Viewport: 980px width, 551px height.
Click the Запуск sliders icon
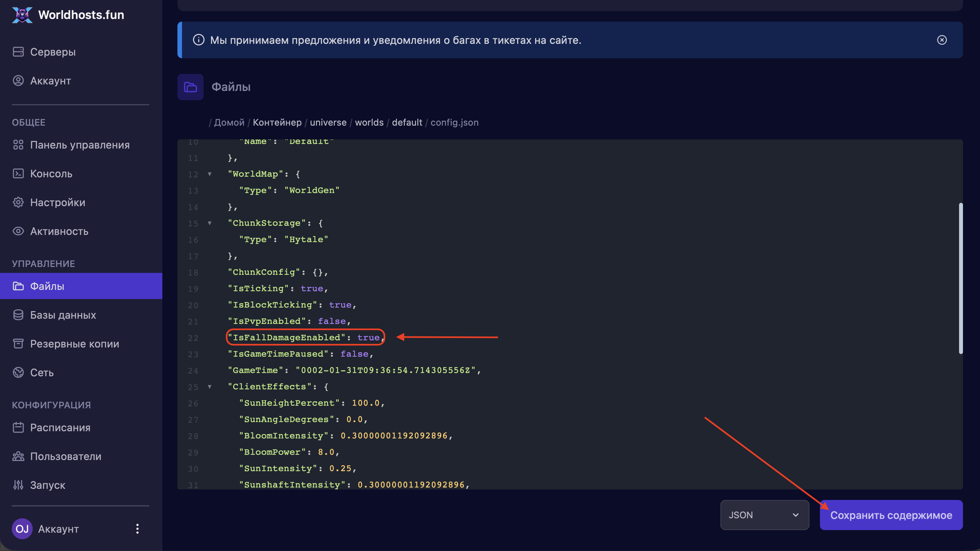point(18,485)
